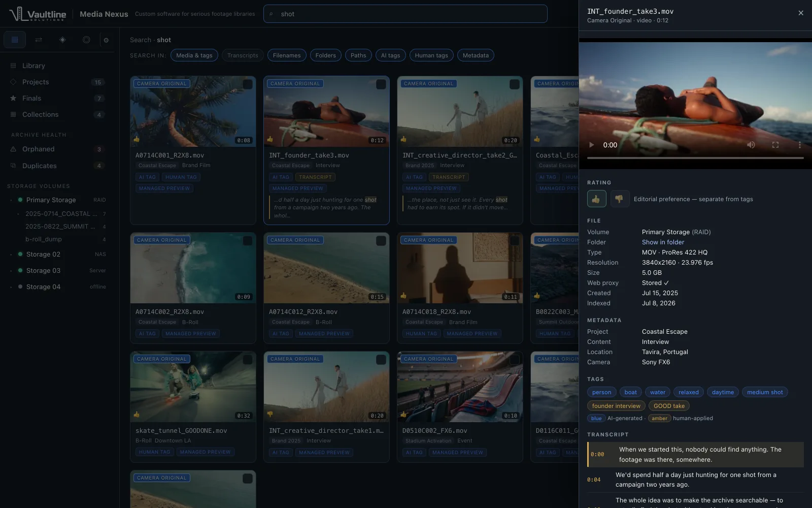Click the 'person' tag

601,392
